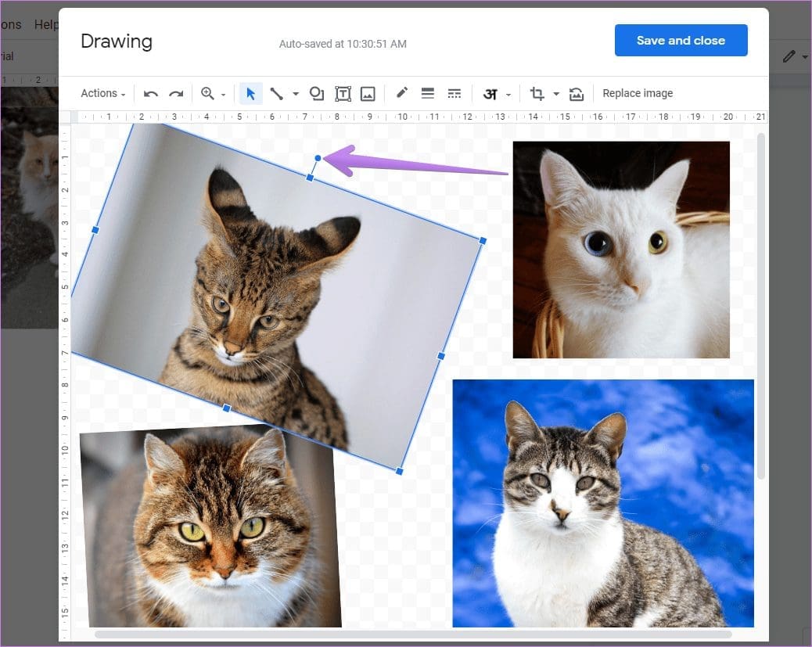Viewport: 812px width, 647px height.
Task: Click the Reset image icon
Action: [x=577, y=93]
